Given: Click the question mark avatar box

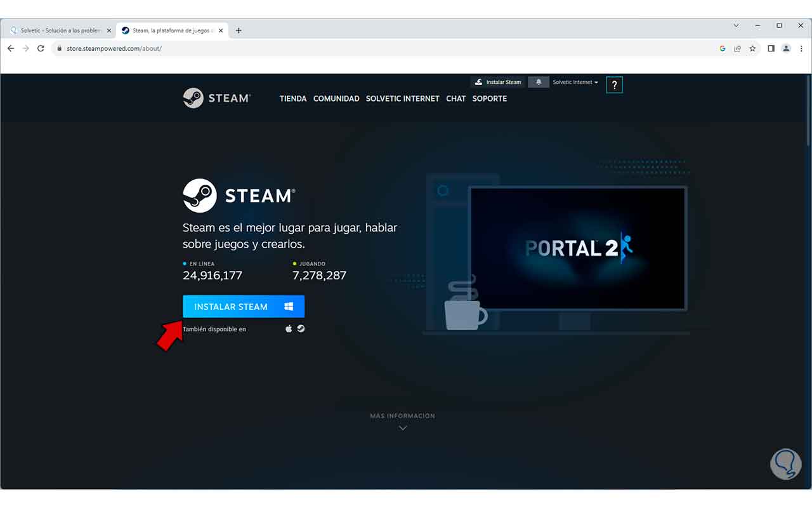Looking at the screenshot, I should click(614, 85).
